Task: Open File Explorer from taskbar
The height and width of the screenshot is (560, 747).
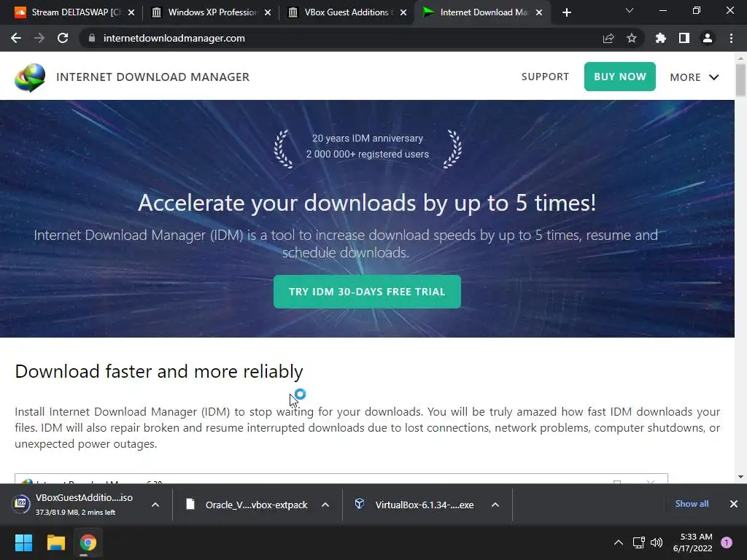Action: [55, 542]
